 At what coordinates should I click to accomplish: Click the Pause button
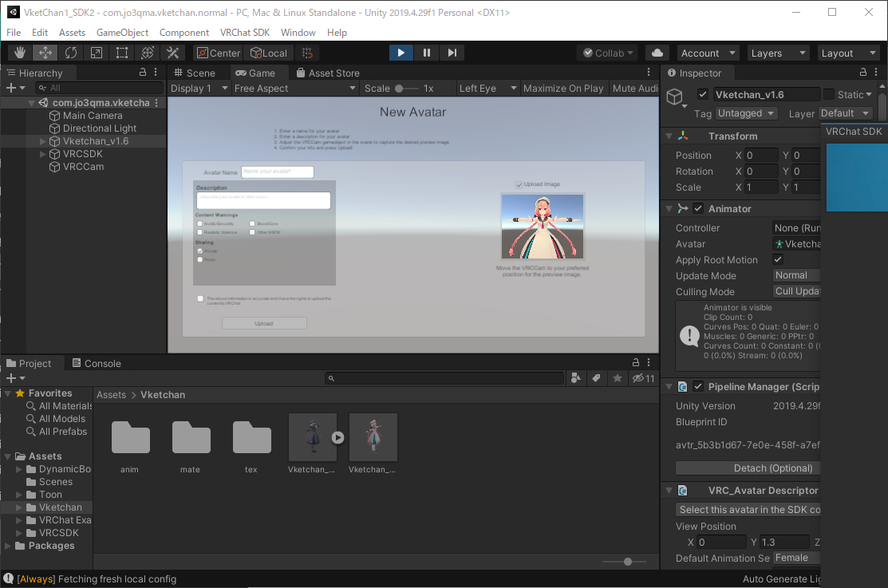pyautogui.click(x=427, y=53)
